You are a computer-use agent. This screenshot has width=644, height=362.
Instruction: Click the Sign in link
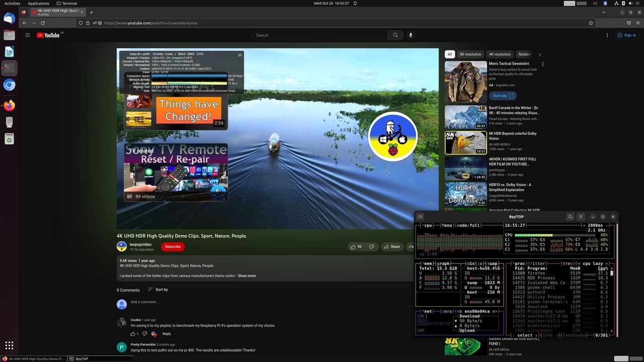point(626,35)
